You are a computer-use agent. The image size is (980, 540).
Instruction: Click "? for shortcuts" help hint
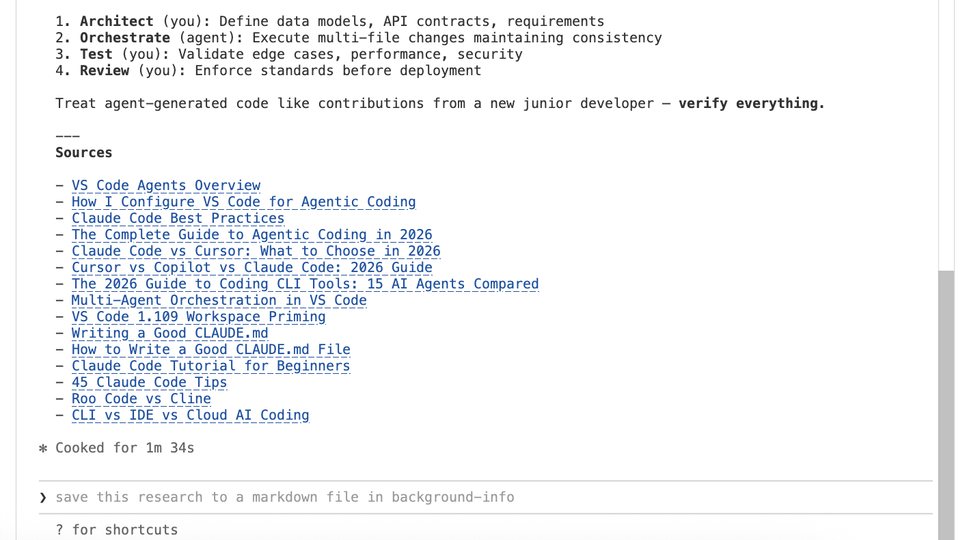click(116, 530)
